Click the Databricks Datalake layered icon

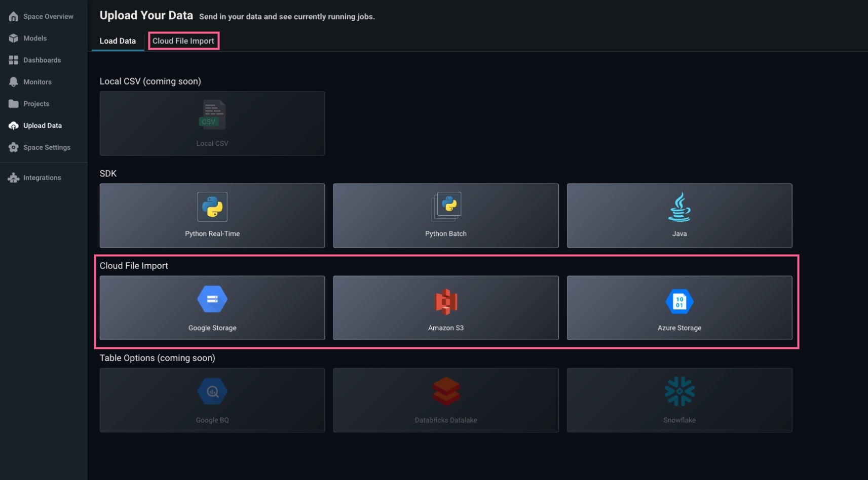coord(446,391)
